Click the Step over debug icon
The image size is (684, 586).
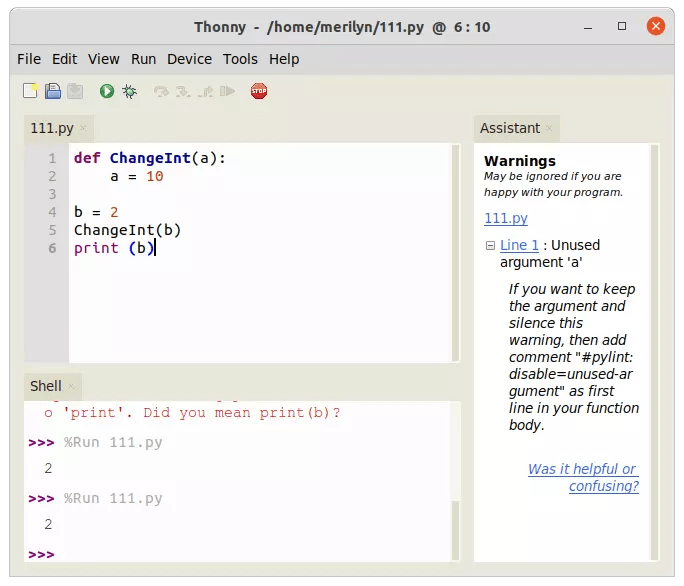tap(161, 91)
